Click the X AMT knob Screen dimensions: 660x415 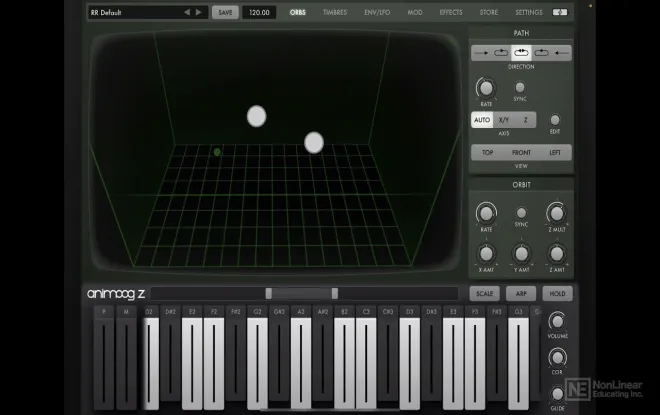486,254
